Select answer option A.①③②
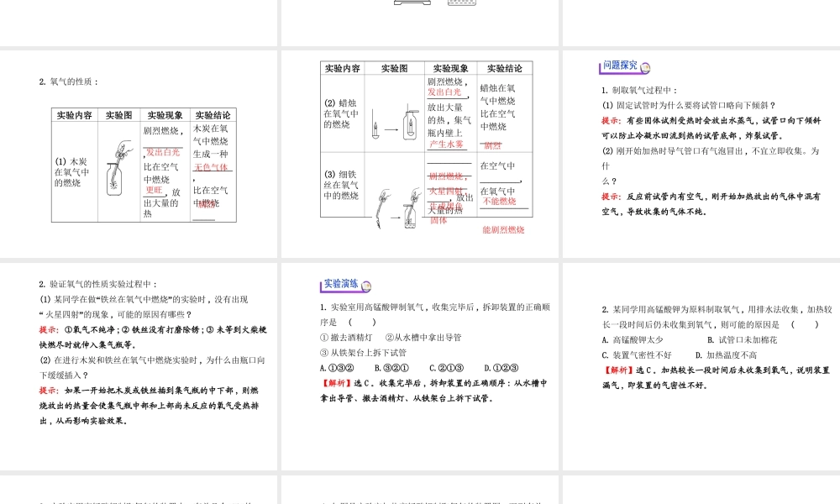The image size is (840, 504). coord(337,368)
